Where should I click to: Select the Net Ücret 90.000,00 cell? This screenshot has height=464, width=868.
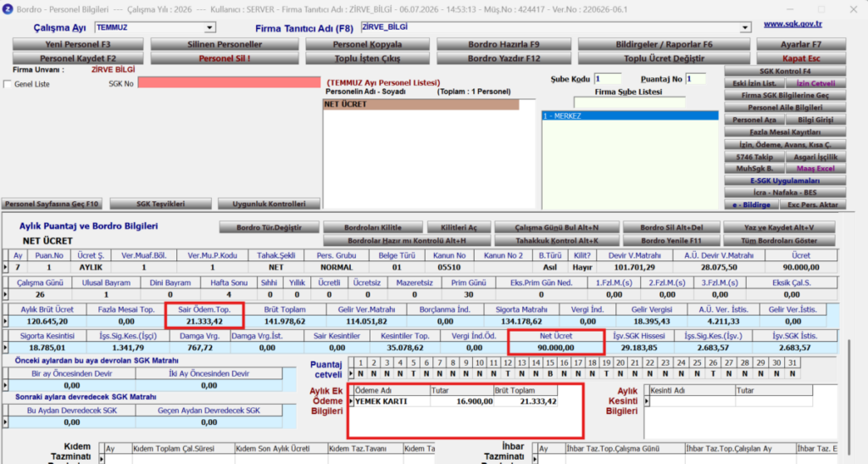(x=556, y=348)
